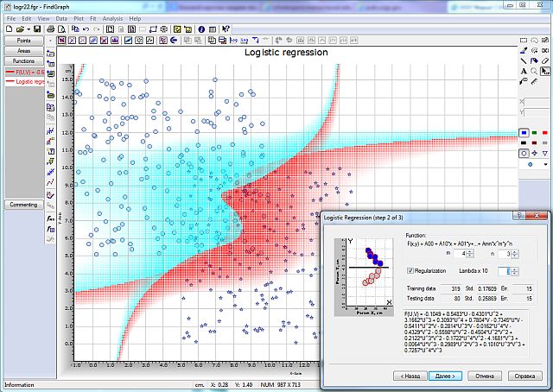Click the New document icon
This screenshot has height=392, width=553.
[10, 29]
